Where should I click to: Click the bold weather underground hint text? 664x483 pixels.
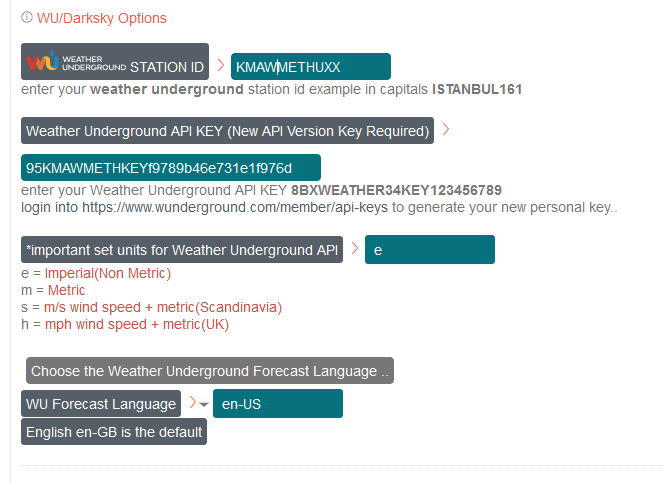[167, 89]
